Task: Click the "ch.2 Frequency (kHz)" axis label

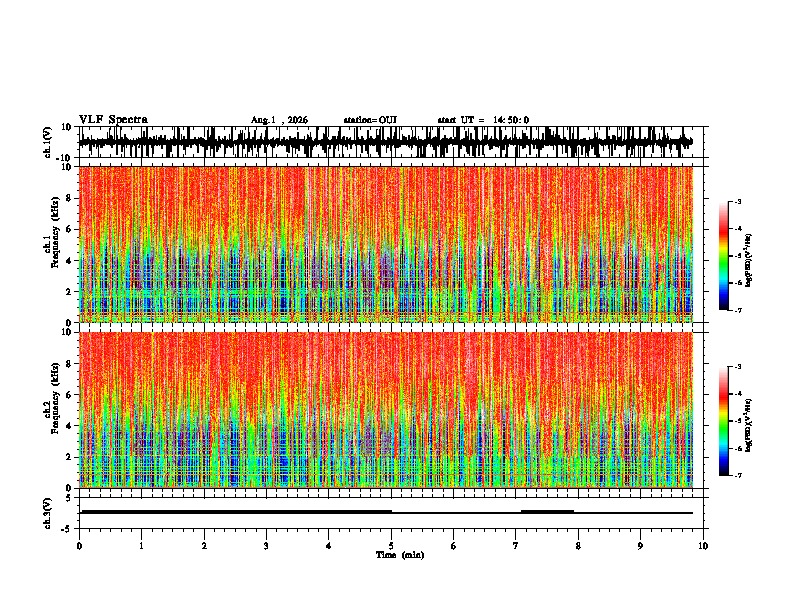Action: pyautogui.click(x=52, y=398)
